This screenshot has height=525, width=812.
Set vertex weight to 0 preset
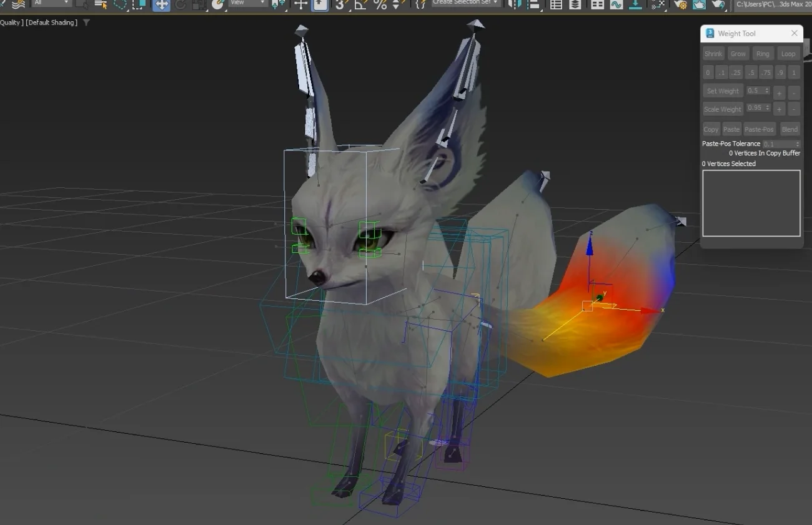tap(708, 72)
